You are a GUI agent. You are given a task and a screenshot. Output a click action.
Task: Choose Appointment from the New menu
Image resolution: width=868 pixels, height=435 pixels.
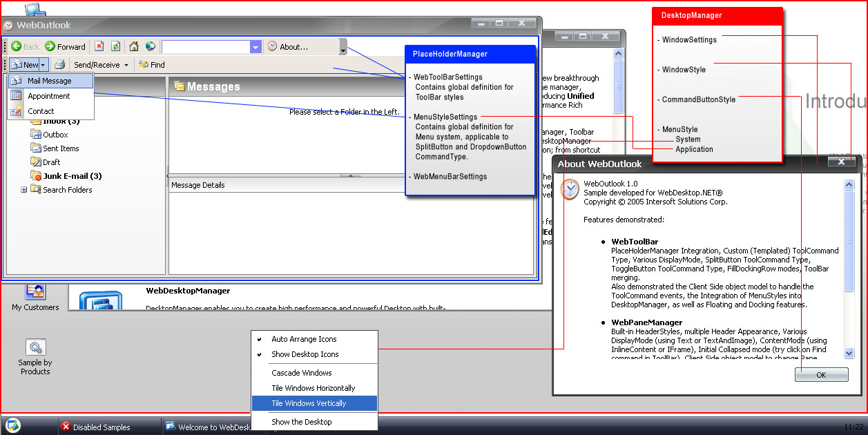48,96
